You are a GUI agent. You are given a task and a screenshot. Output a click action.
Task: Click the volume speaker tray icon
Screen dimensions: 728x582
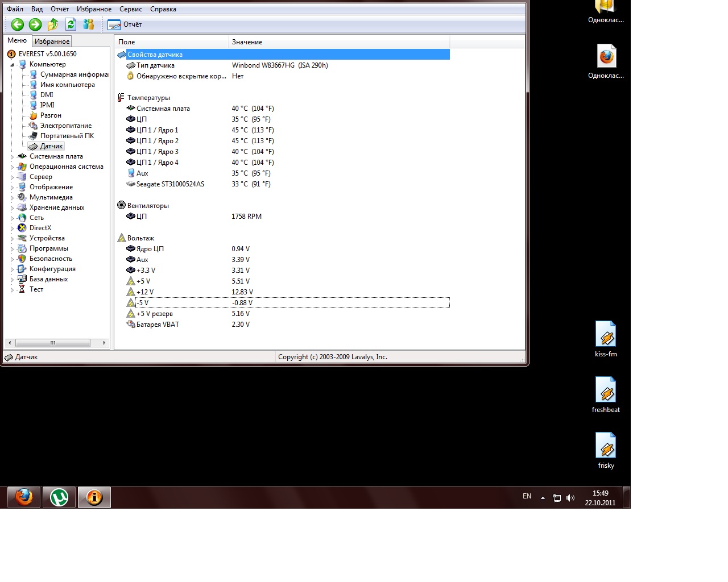tap(570, 498)
